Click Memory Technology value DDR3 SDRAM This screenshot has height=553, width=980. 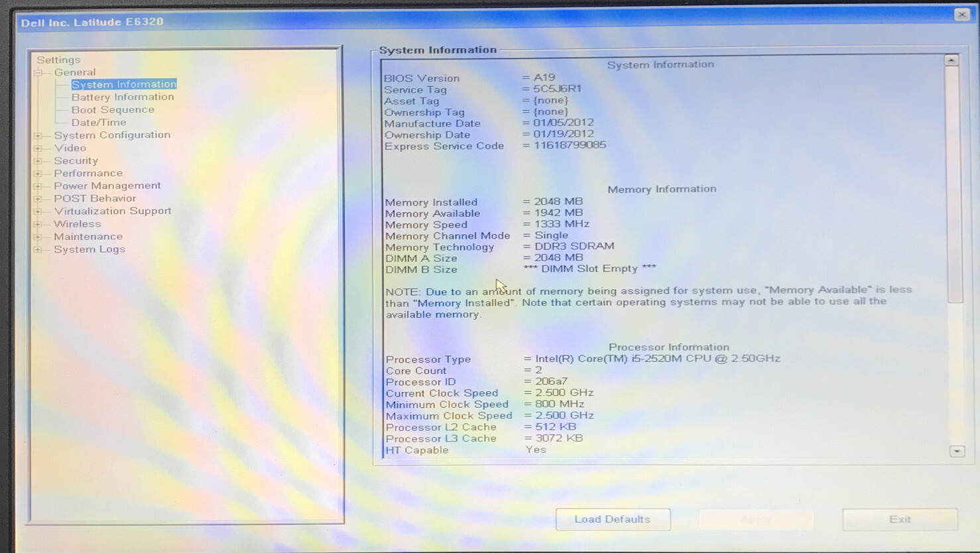(x=574, y=246)
